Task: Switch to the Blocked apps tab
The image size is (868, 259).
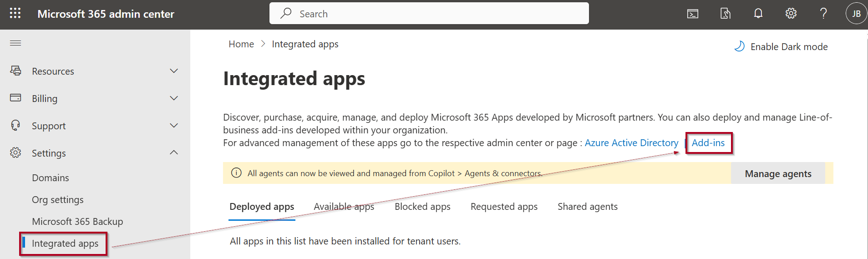Action: click(x=422, y=207)
